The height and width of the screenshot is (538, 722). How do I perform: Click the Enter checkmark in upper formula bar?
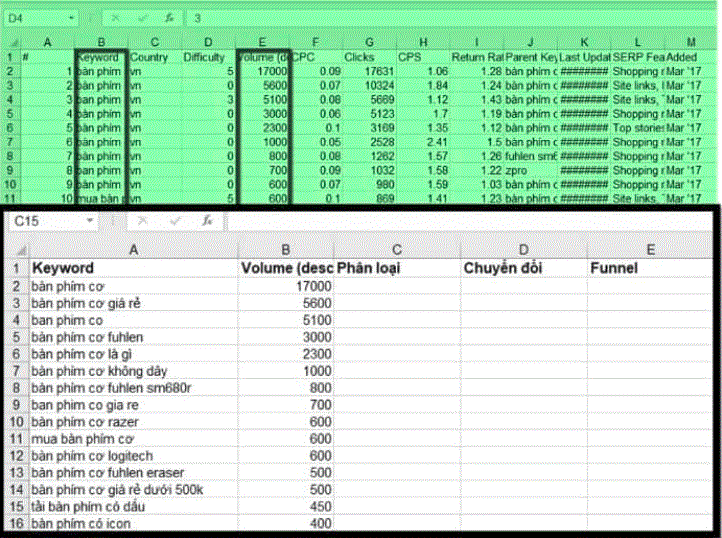pyautogui.click(x=141, y=18)
